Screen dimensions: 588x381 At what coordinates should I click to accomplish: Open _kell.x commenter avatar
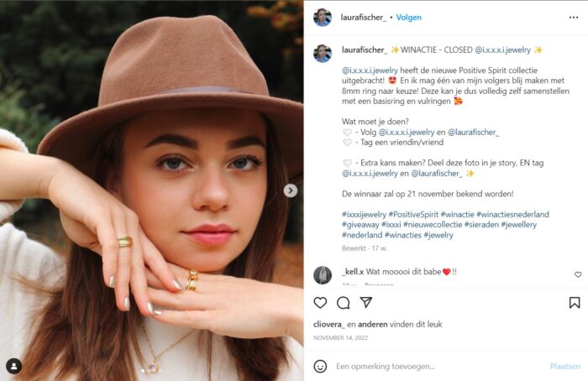click(323, 274)
